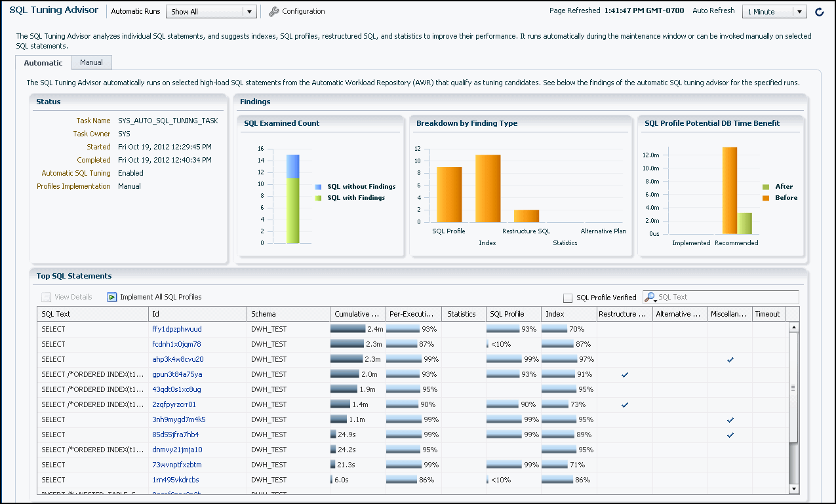The height and width of the screenshot is (504, 836).
Task: Sort by the Schema column header
Action: pos(263,314)
